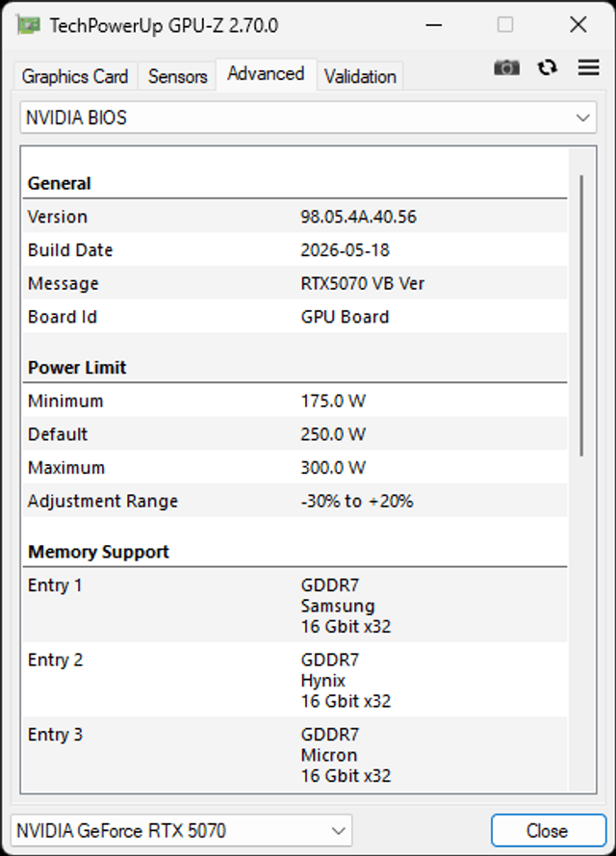
Task: Click the Minimum row label
Action: pyautogui.click(x=65, y=402)
